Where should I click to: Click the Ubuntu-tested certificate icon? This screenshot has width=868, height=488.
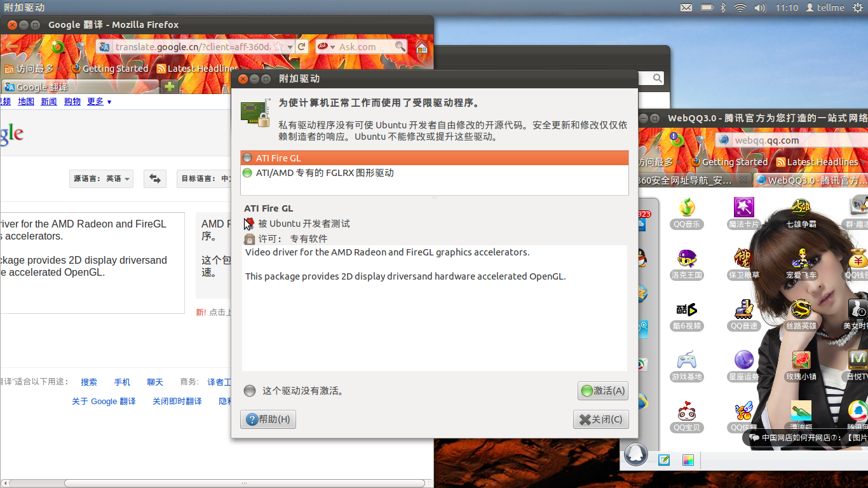coord(249,224)
